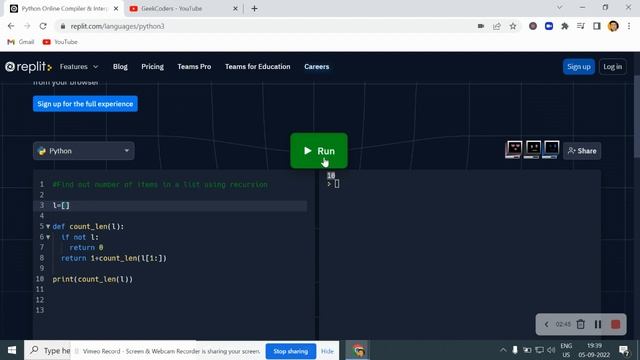
Task: Stop recording with red square
Action: coord(616,324)
